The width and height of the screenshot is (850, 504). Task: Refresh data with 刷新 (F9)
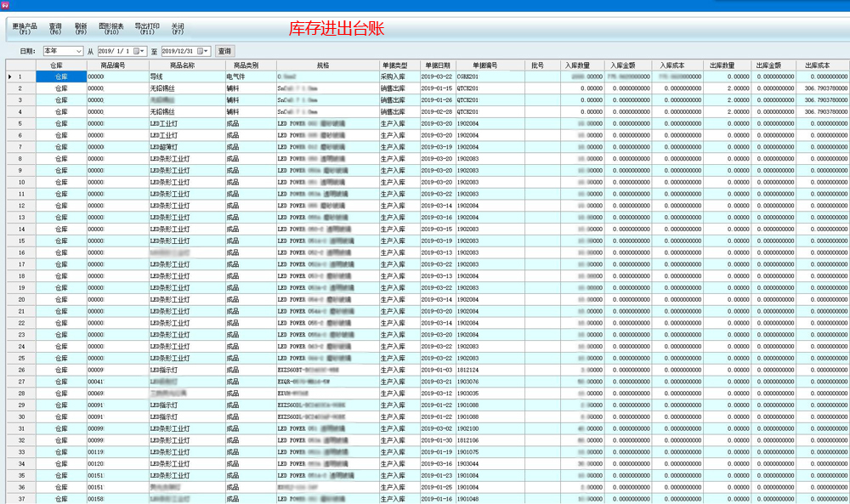(81, 29)
